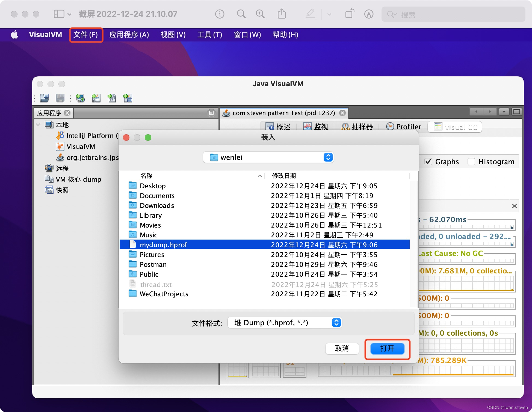Click the Share icon in Preview
Image resolution: width=532 pixels, height=412 pixels.
tap(282, 14)
